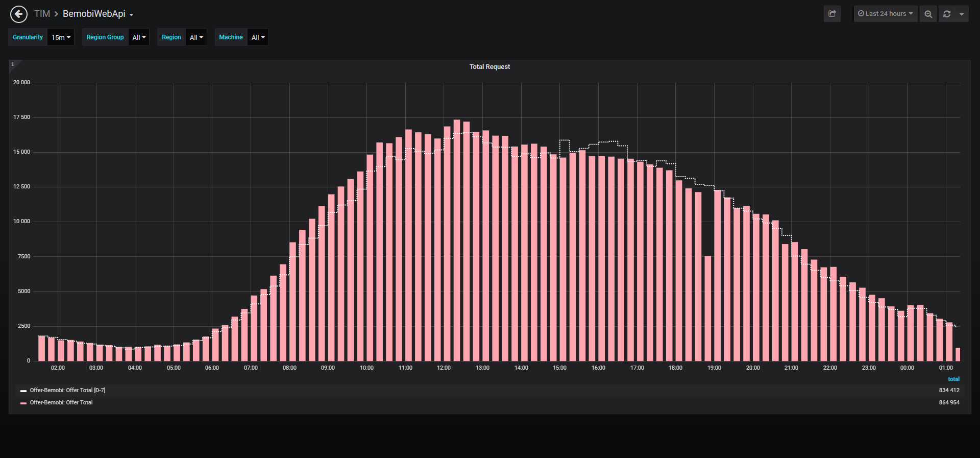
Task: Click the legend total value 864 954
Action: [949, 402]
